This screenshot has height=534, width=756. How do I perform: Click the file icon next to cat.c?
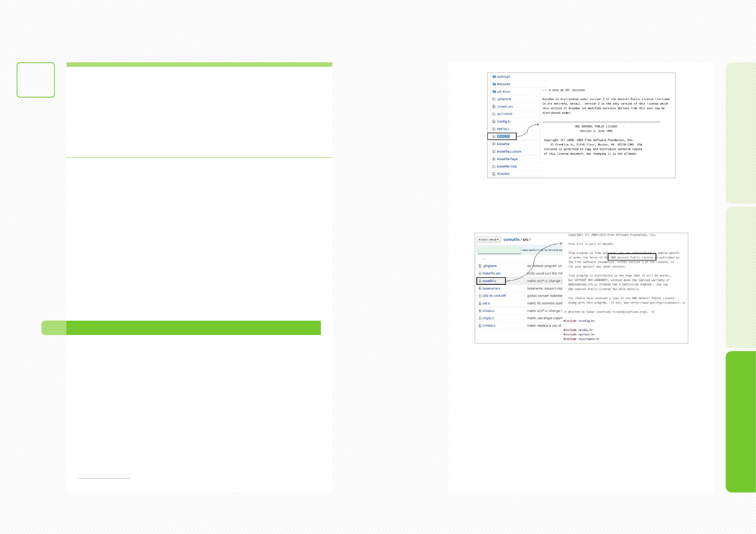[480, 303]
